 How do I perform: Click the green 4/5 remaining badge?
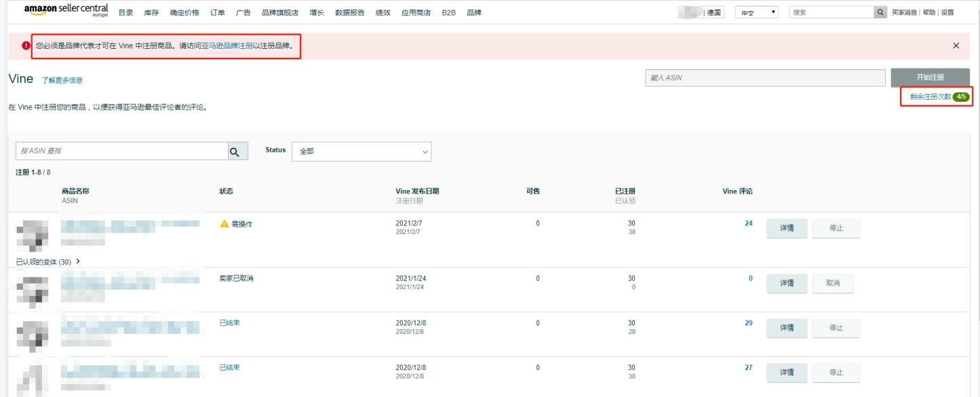[x=961, y=97]
